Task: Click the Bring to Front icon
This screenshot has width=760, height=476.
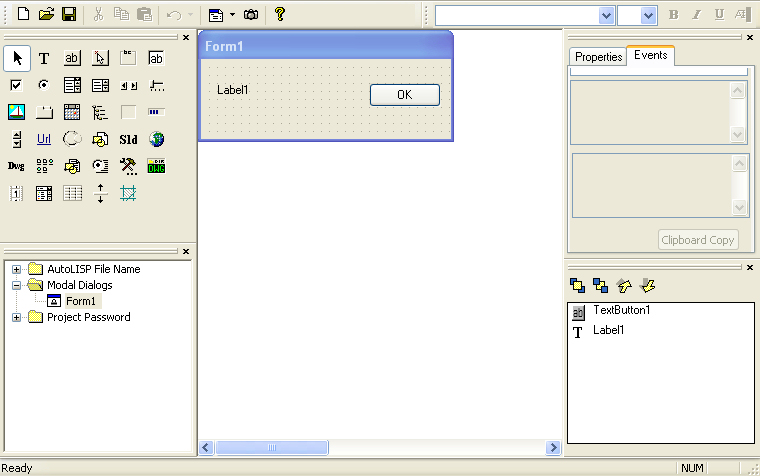Action: [x=577, y=286]
